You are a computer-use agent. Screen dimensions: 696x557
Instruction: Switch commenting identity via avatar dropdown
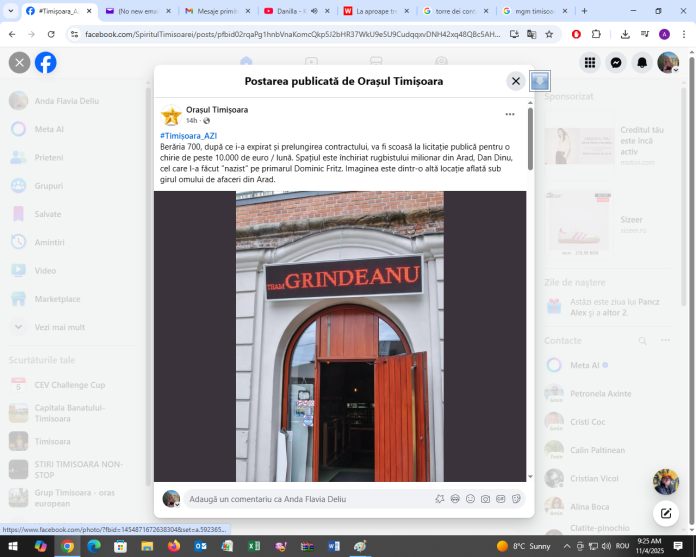coord(171,499)
